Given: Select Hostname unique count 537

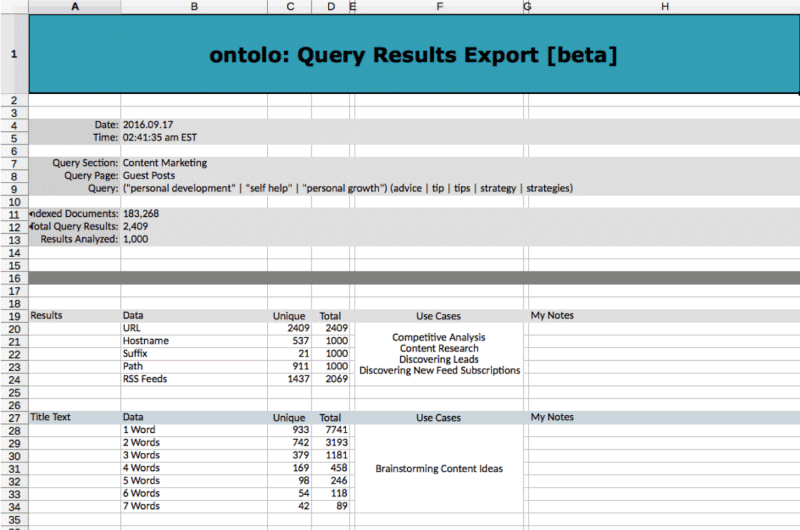Looking at the screenshot, I should click(289, 341).
